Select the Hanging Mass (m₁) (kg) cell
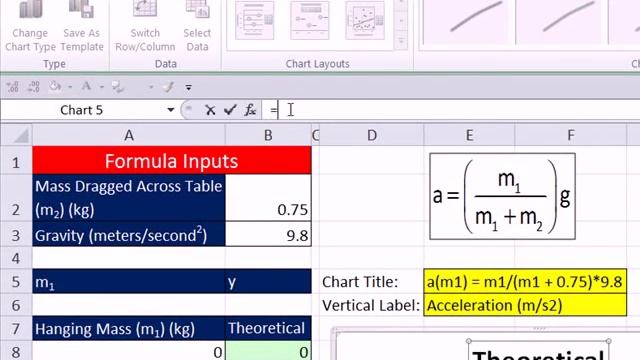 click(x=129, y=328)
